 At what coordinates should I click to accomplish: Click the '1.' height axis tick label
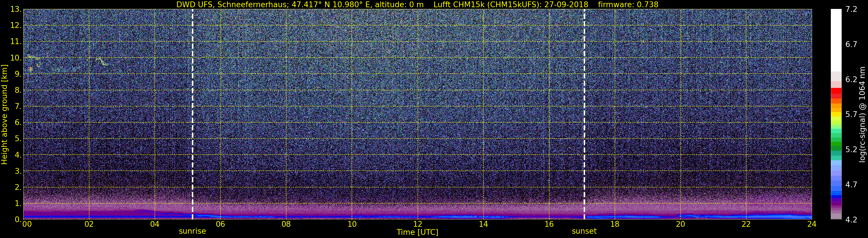pos(18,204)
